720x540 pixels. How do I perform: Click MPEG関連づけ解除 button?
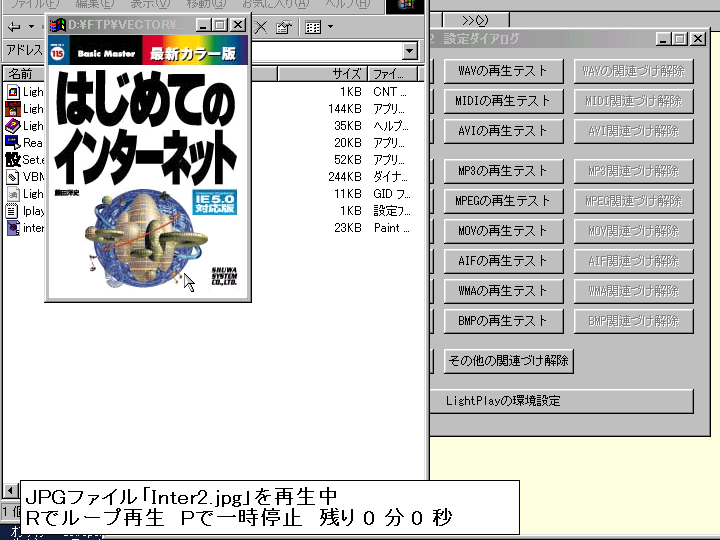pos(633,201)
